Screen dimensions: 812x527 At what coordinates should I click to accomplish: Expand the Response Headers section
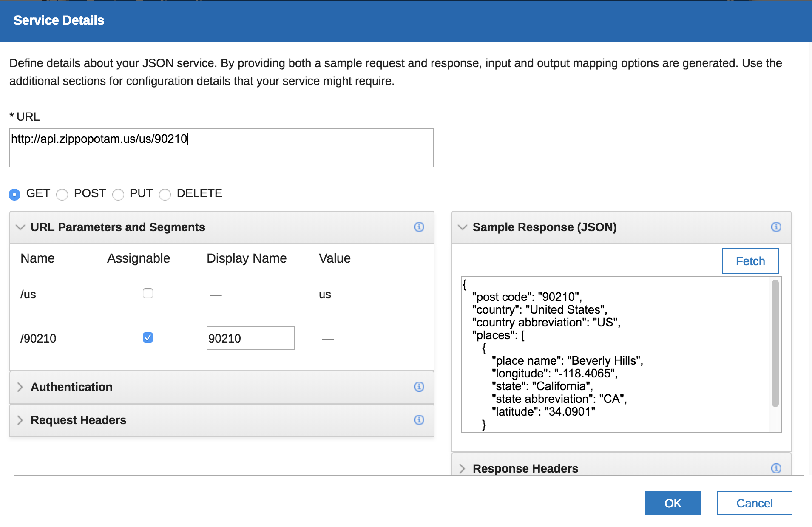point(462,468)
